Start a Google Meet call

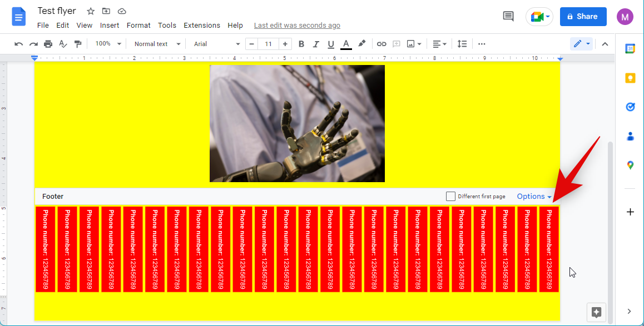(x=539, y=17)
